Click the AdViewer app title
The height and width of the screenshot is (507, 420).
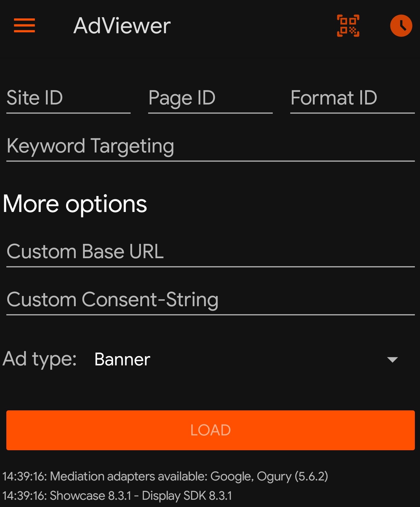coord(122,26)
